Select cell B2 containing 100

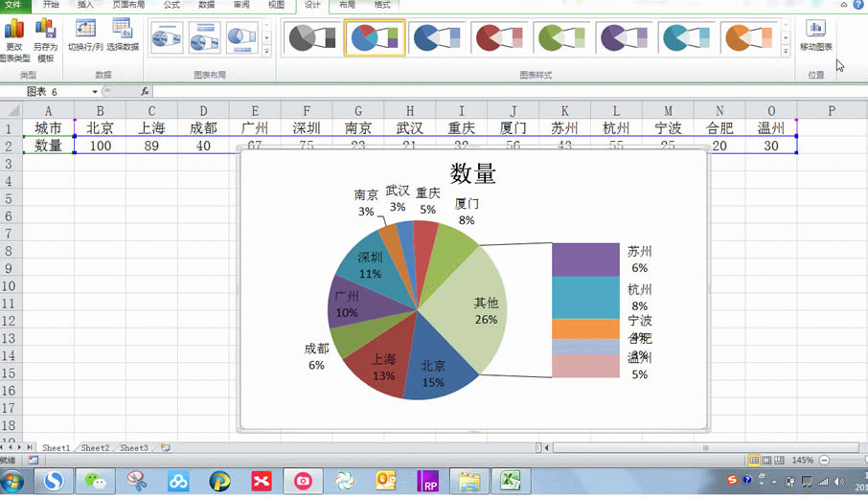101,146
